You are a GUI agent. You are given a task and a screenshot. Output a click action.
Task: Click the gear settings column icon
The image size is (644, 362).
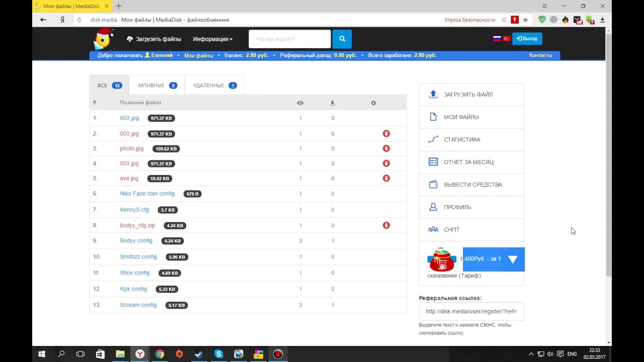point(373,103)
